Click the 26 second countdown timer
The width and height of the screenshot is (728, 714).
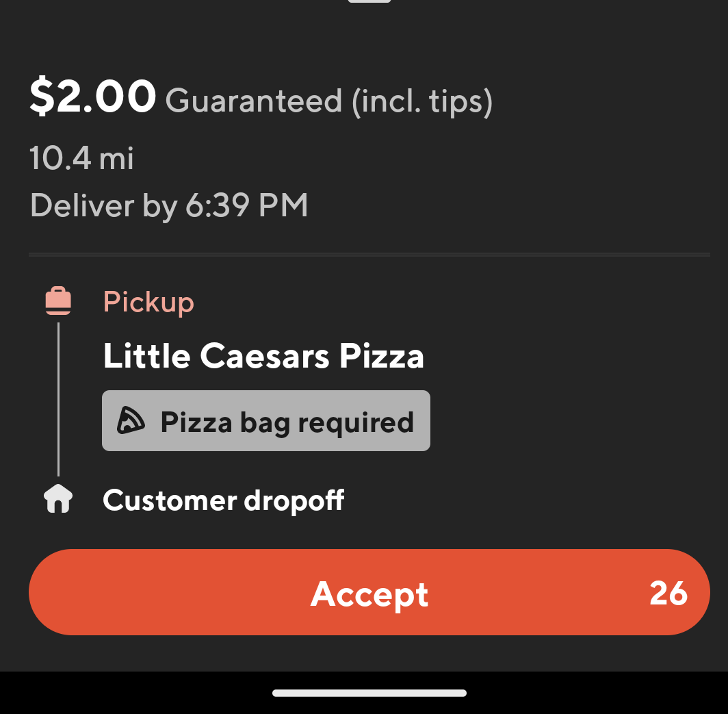pos(668,593)
